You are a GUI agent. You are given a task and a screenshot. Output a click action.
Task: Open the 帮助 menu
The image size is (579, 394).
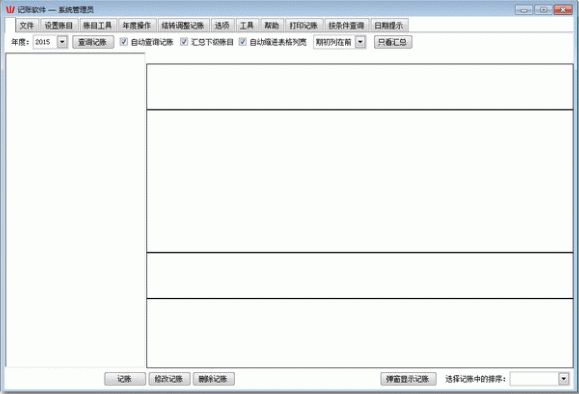272,25
